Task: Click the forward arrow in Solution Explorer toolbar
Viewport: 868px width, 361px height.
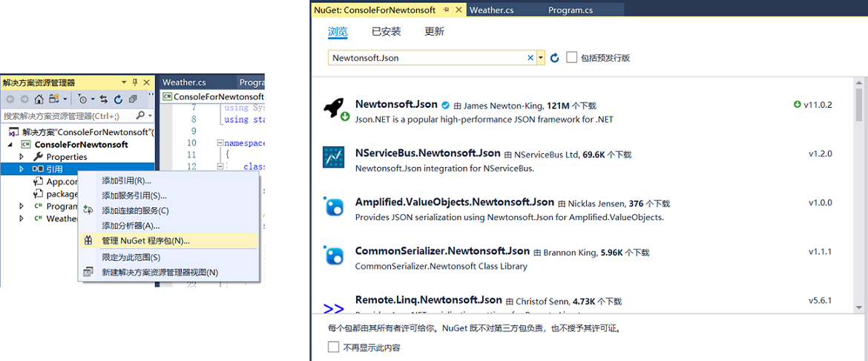Action: 23,100
